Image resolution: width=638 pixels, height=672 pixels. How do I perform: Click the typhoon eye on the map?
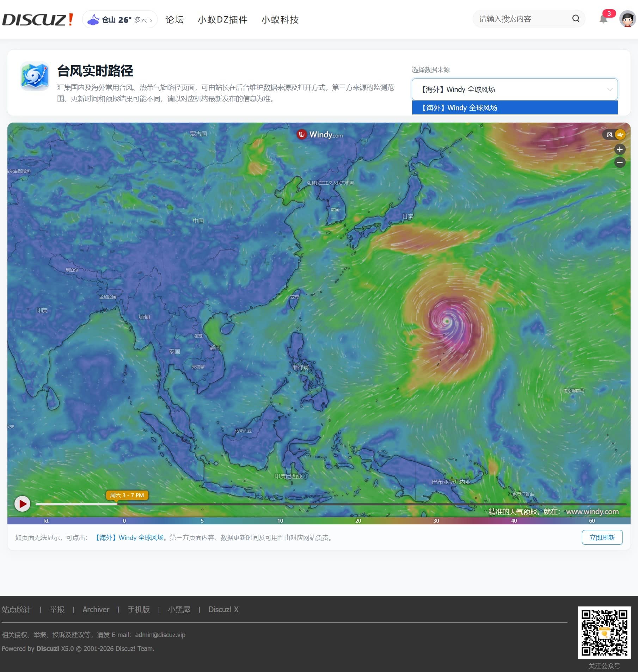447,321
